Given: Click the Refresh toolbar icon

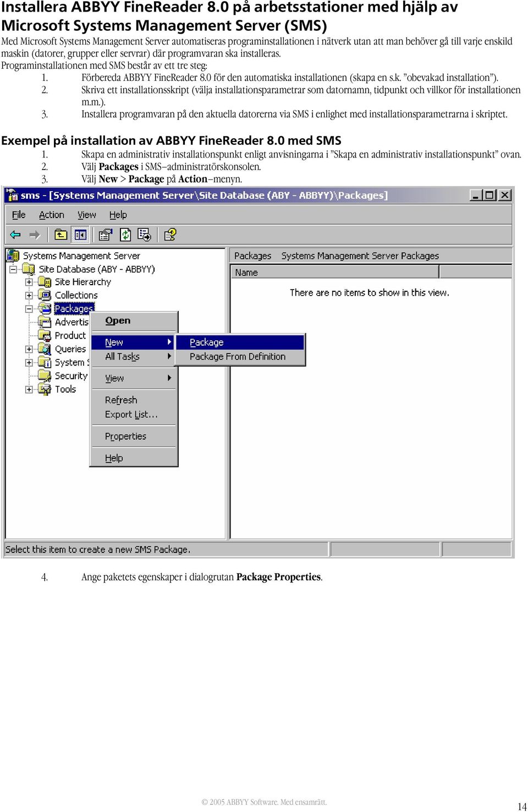Looking at the screenshot, I should tap(125, 235).
